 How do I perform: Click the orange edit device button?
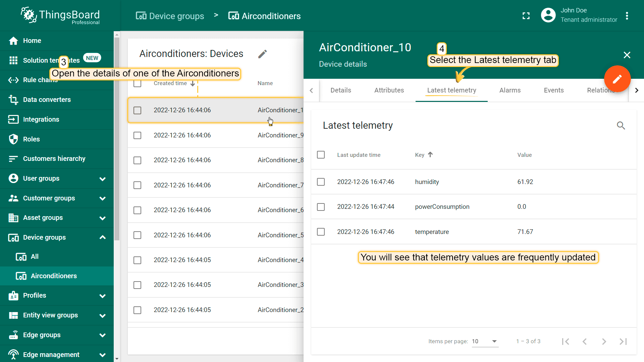click(617, 79)
